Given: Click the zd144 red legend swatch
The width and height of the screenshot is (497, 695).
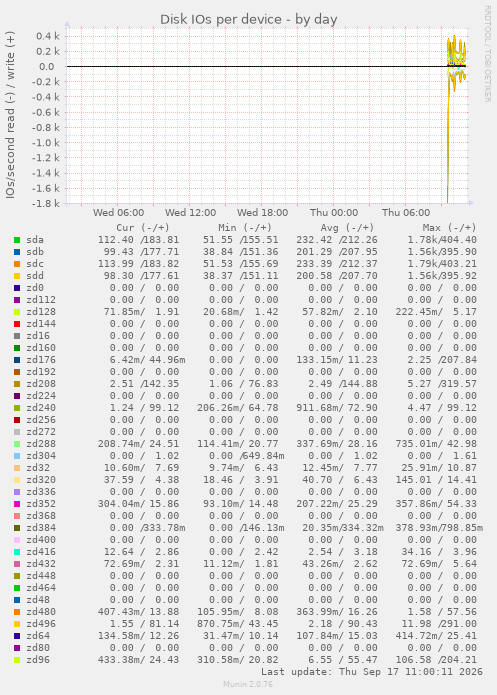Looking at the screenshot, I should point(17,324).
